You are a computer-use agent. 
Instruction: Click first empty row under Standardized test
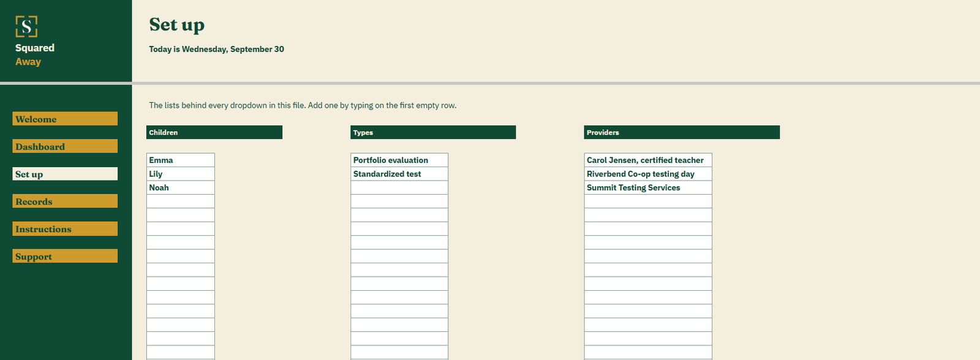coord(399,187)
